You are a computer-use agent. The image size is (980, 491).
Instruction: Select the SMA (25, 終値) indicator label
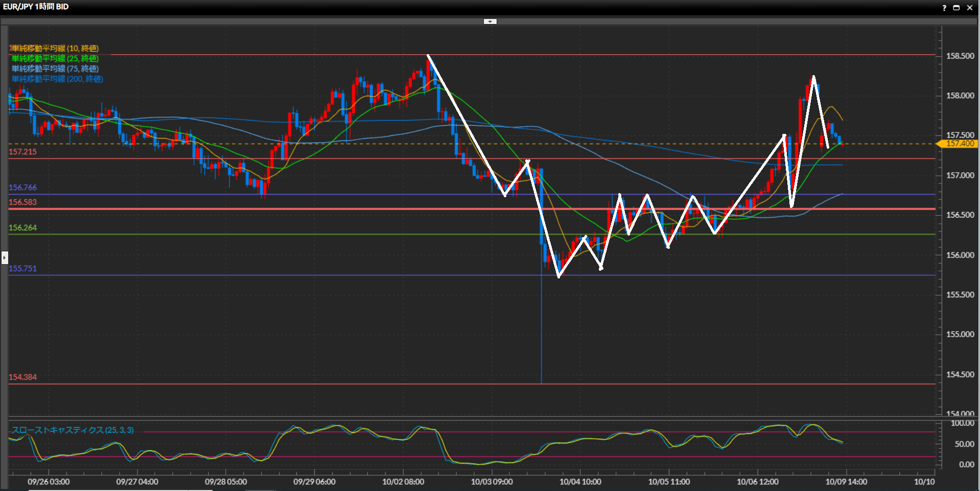pyautogui.click(x=55, y=59)
